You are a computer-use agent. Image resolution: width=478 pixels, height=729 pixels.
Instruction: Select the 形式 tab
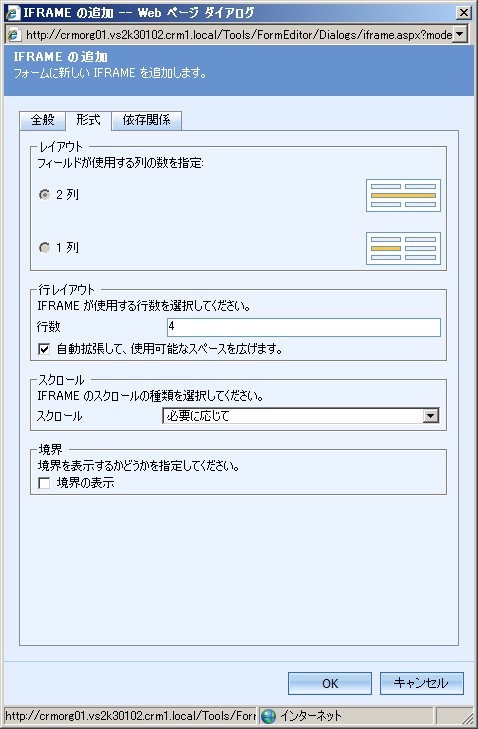88,120
